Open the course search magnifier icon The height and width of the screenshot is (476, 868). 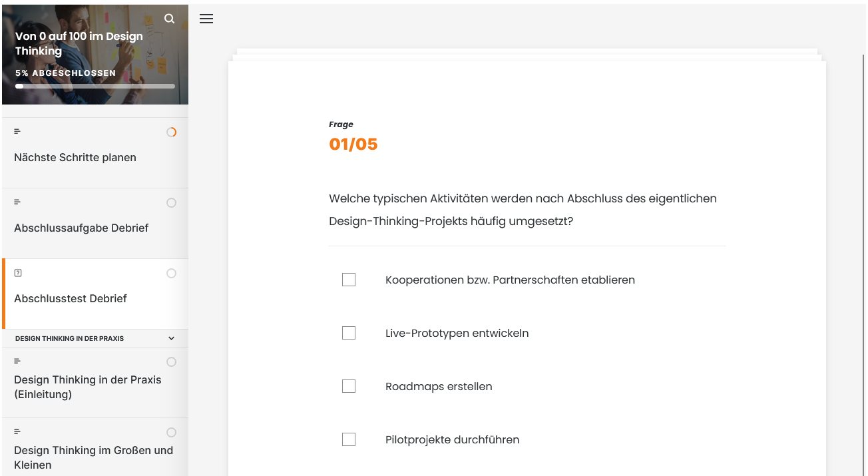coord(170,19)
